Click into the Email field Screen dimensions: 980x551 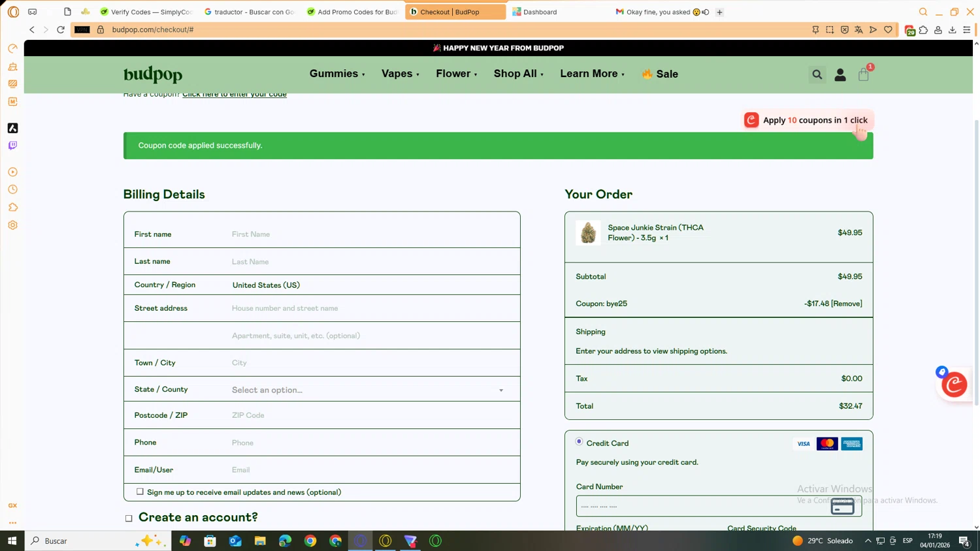372,470
